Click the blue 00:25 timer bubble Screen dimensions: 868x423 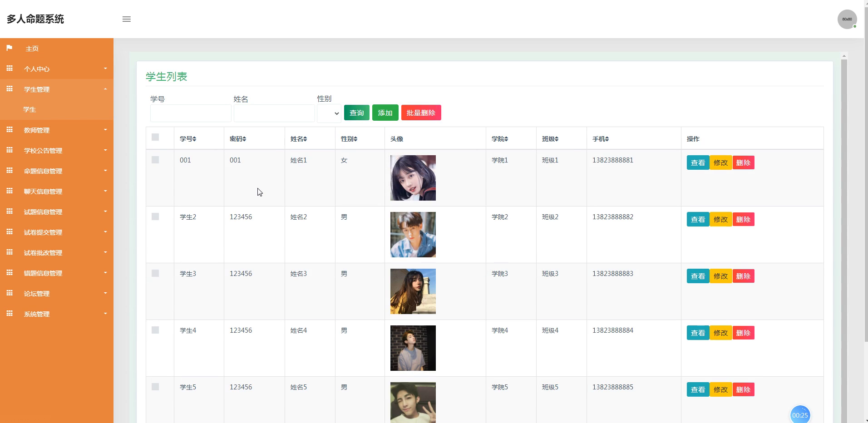pyautogui.click(x=800, y=414)
